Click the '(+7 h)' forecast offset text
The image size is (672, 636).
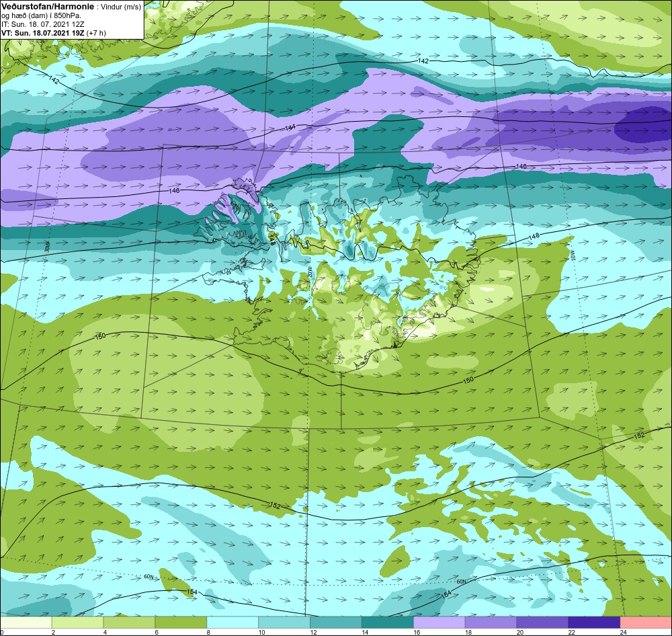[96, 33]
